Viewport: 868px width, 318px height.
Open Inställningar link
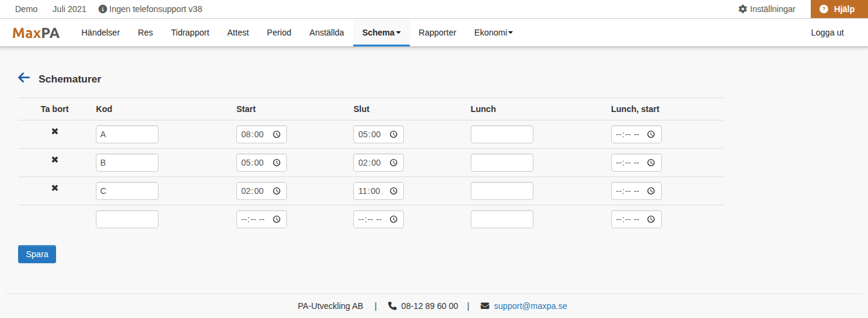[x=767, y=9]
